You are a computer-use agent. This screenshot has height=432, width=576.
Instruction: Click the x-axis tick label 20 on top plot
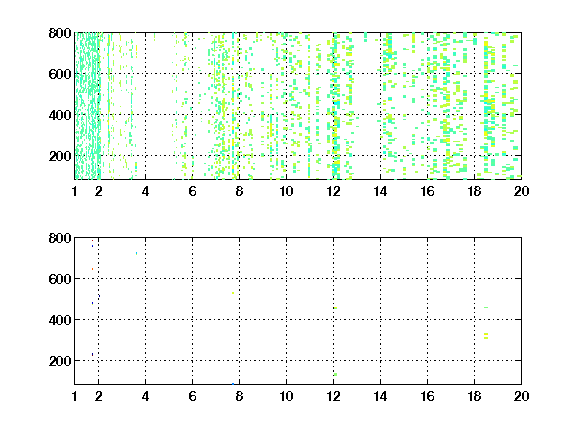(521, 191)
